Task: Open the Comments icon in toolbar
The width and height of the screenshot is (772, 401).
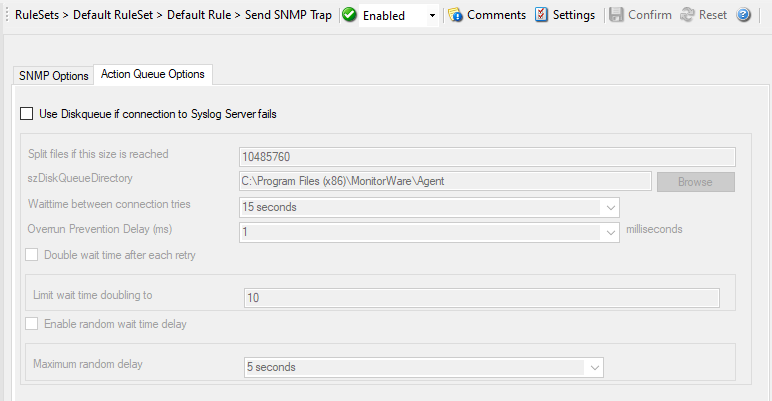Action: (x=455, y=15)
